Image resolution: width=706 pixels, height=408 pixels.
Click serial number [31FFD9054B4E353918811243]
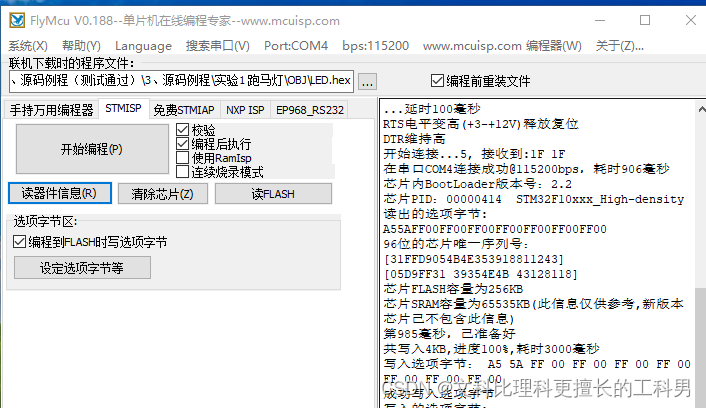pos(473,259)
